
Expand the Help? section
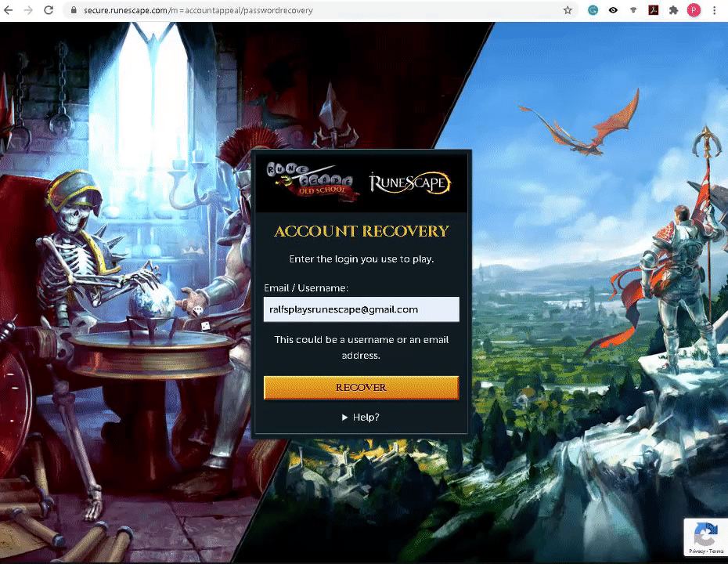pos(361,418)
